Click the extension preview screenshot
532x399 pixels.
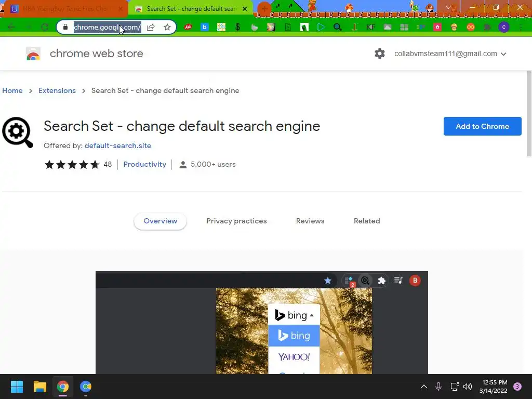pyautogui.click(x=262, y=323)
